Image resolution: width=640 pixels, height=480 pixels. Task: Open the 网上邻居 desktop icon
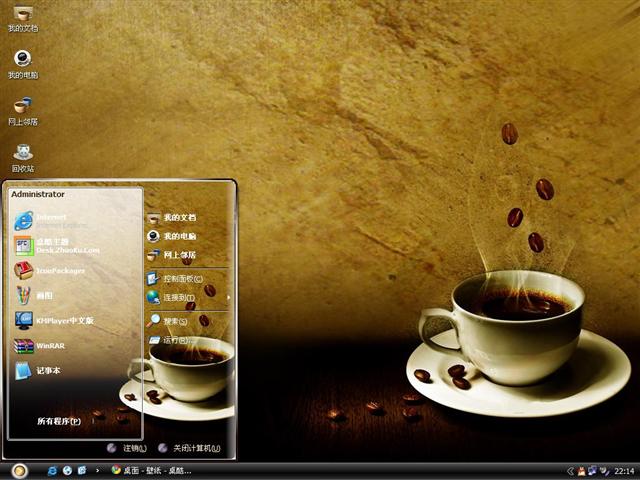23,111
